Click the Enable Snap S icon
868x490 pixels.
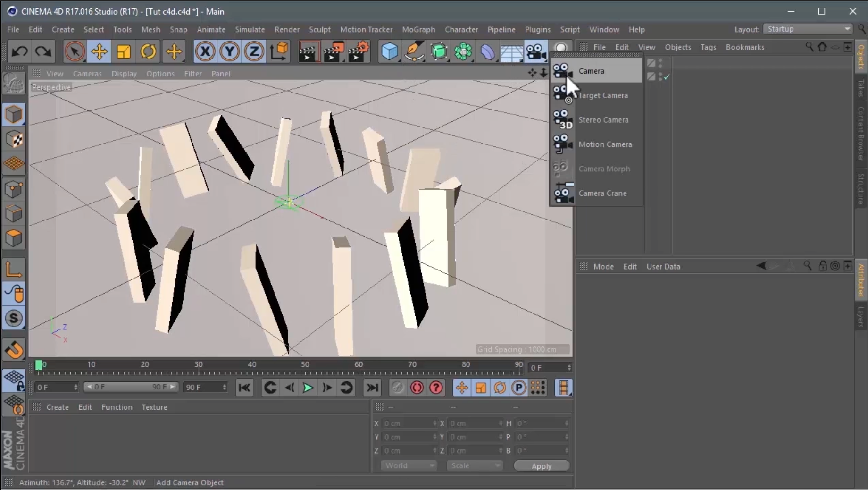(x=14, y=319)
